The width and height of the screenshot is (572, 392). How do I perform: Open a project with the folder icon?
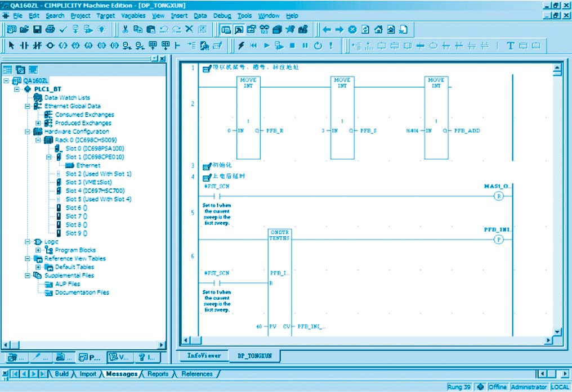pos(24,29)
